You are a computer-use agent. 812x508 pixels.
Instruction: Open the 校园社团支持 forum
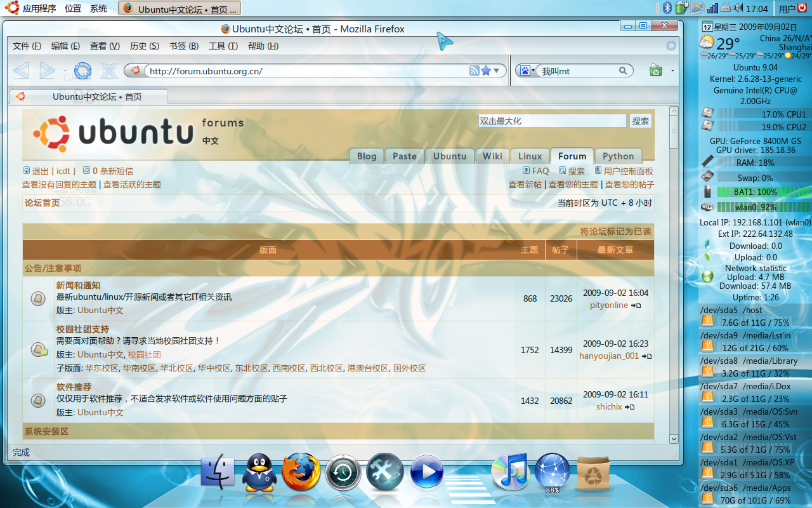(x=82, y=330)
